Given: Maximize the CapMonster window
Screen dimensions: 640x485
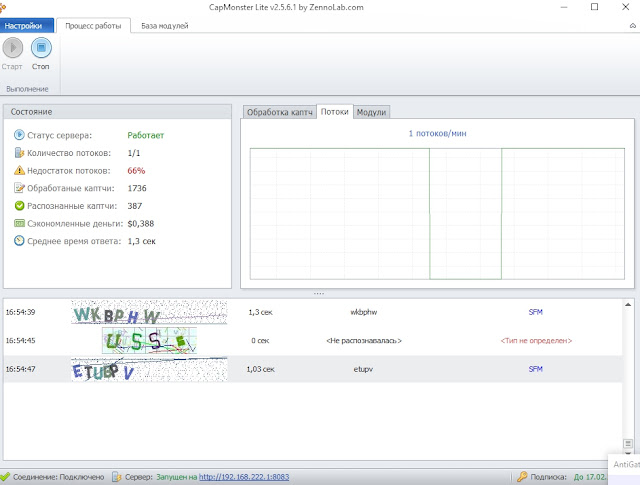Looking at the screenshot, I should [595, 7].
